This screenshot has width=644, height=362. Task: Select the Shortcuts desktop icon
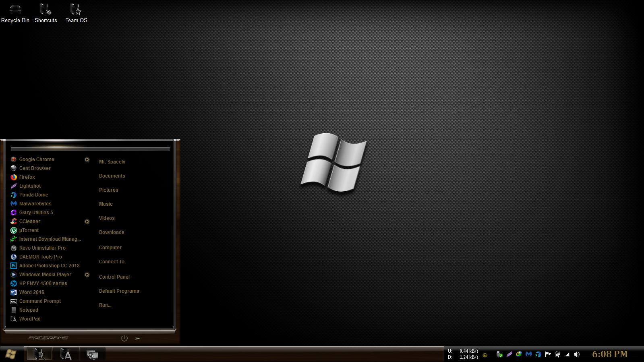(x=46, y=13)
